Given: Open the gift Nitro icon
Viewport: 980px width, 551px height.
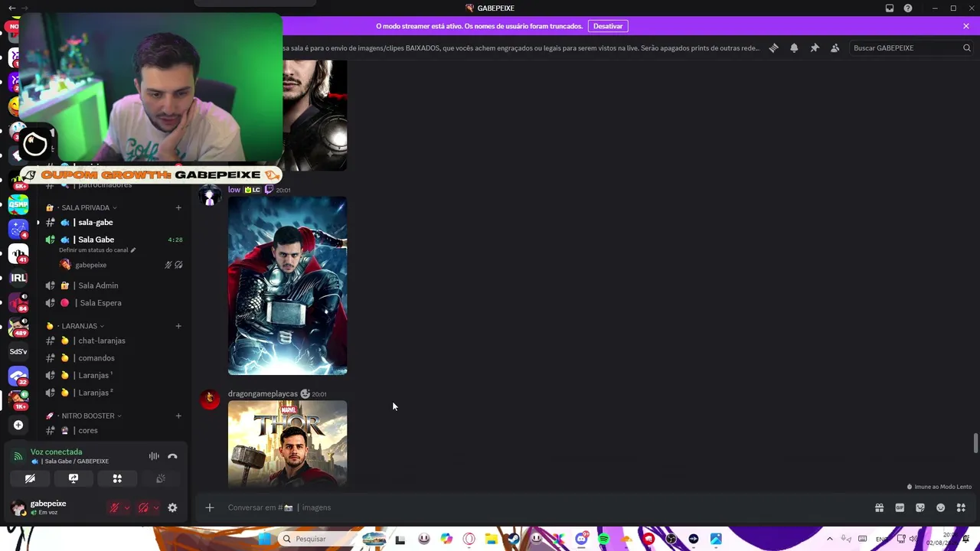Looking at the screenshot, I should 879,507.
